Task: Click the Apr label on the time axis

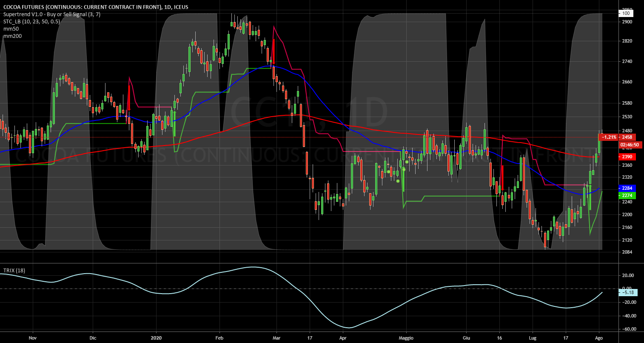Action: [343, 337]
